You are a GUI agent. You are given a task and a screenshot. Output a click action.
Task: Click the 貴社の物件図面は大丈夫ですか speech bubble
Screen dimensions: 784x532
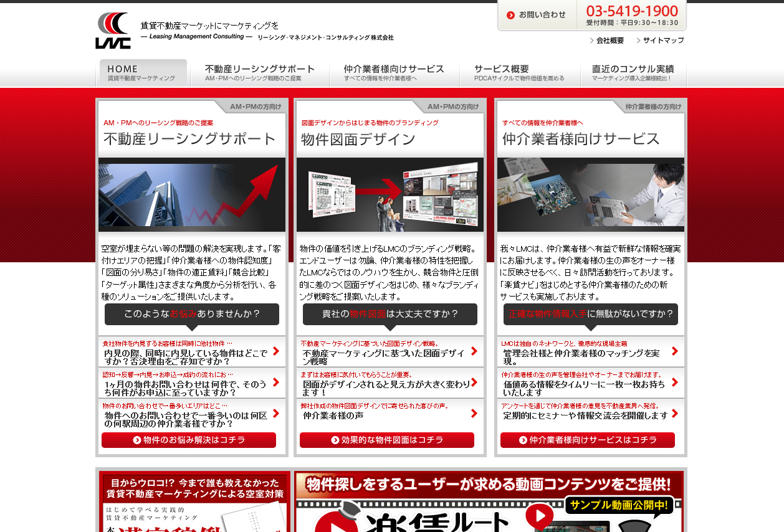point(390,316)
